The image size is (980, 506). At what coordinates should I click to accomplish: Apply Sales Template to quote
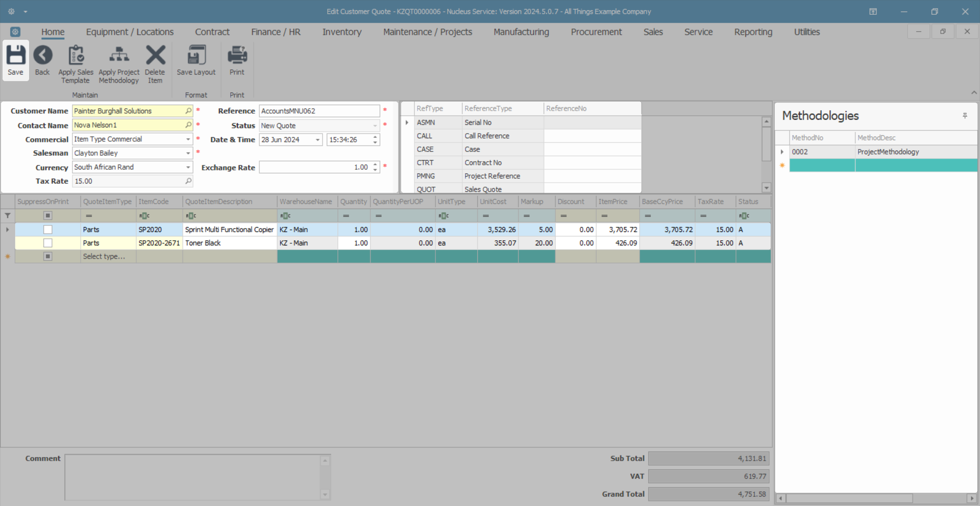76,64
